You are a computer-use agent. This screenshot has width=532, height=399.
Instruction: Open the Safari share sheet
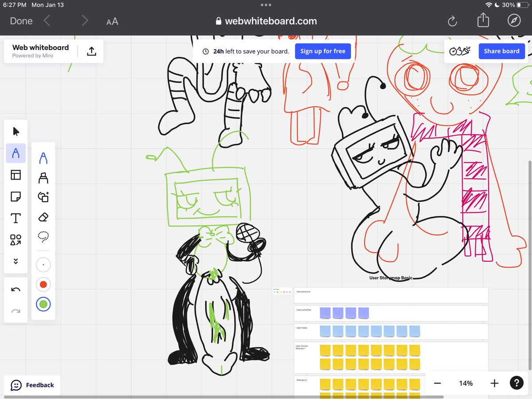pyautogui.click(x=483, y=20)
